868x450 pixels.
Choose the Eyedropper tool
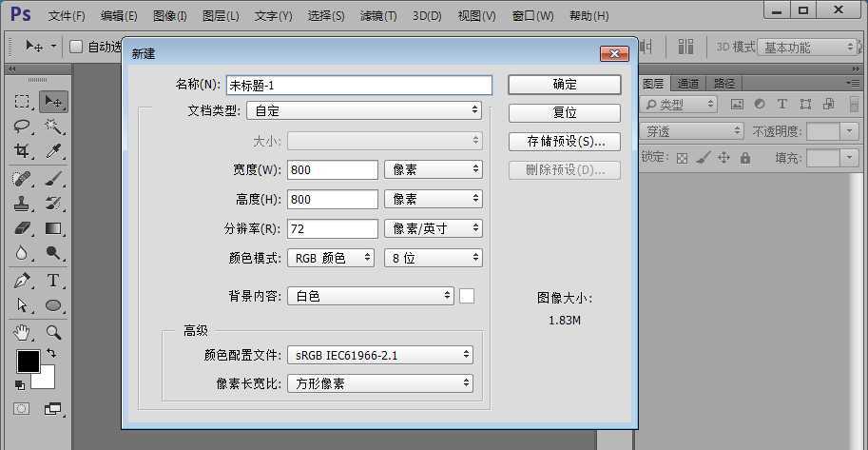[54, 151]
